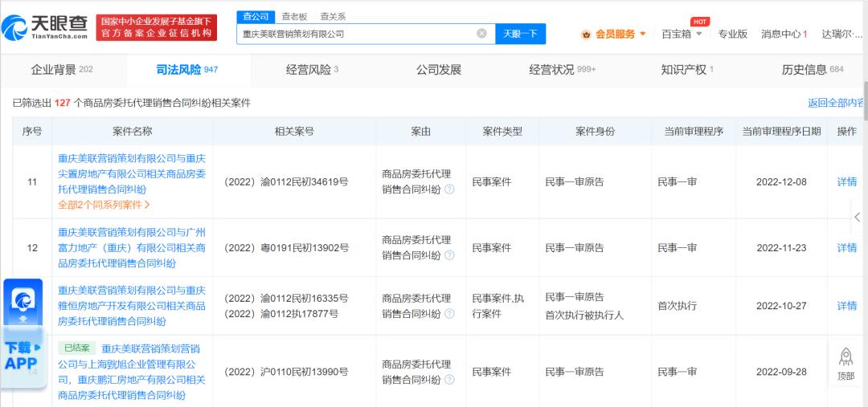
Task: Click the 首次执行被执行人 identity text
Action: [x=584, y=315]
